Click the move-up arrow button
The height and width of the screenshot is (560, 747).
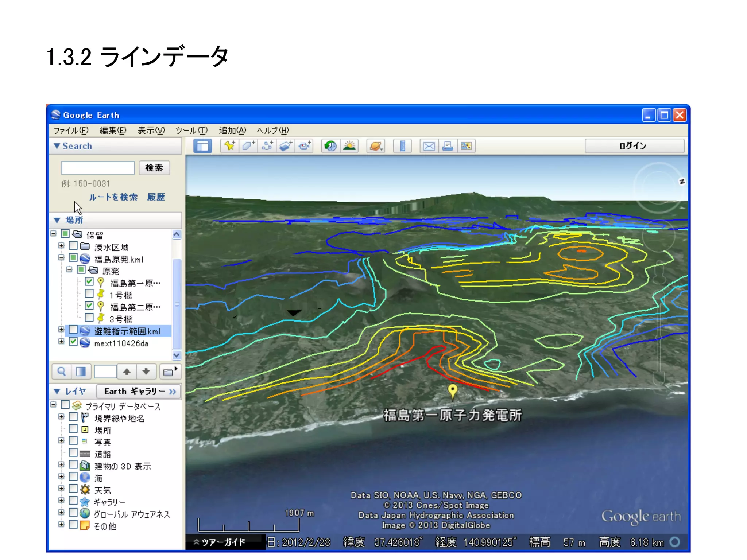click(127, 372)
